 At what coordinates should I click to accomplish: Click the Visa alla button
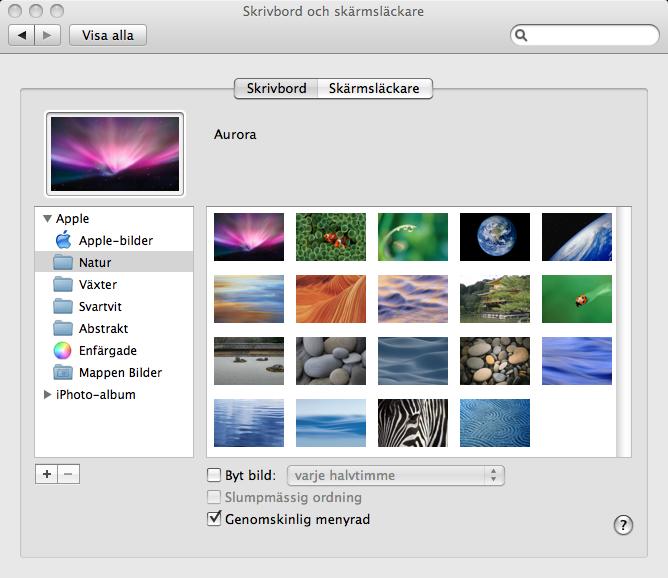click(x=108, y=35)
